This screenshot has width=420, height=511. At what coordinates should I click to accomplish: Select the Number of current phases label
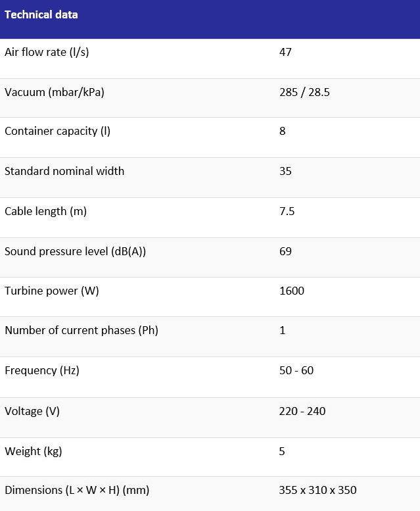click(x=82, y=330)
